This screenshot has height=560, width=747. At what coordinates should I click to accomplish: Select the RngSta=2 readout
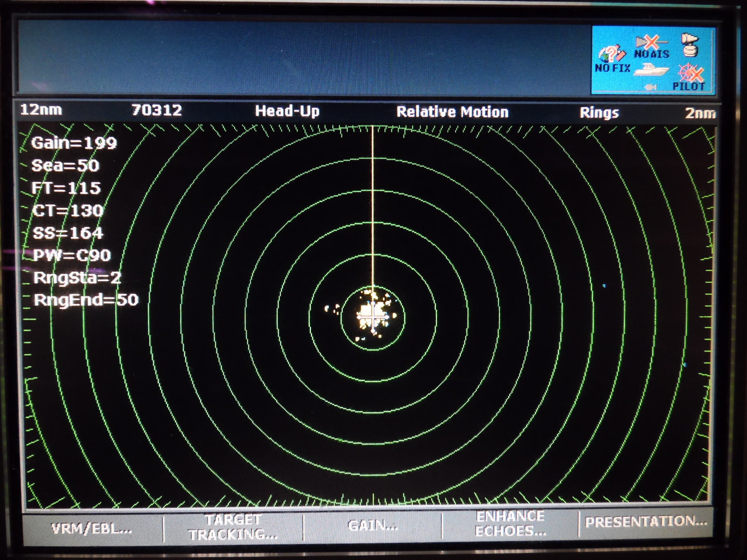tap(77, 278)
